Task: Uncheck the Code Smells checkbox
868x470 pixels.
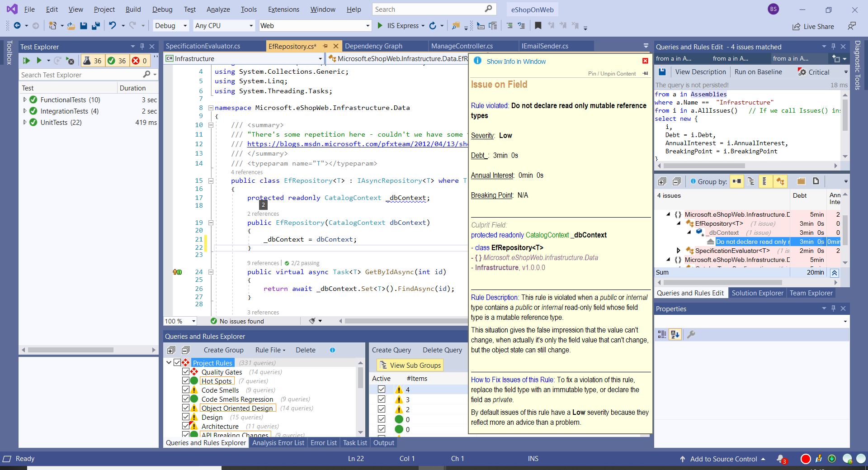Action: pyautogui.click(x=186, y=390)
